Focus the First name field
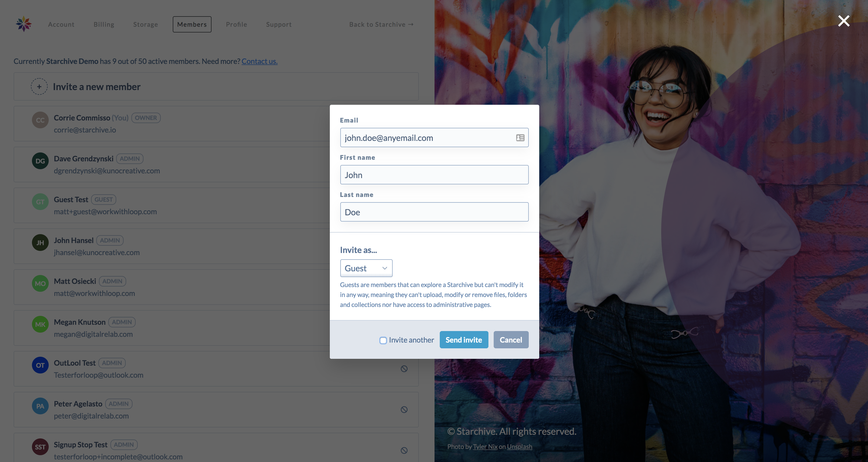Viewport: 868px width, 462px height. point(434,175)
